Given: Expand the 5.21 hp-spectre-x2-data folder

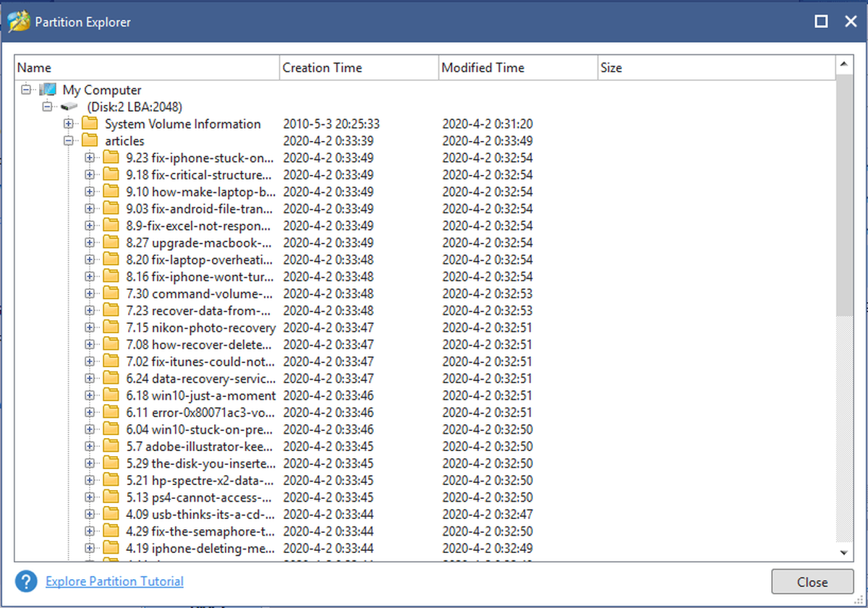Looking at the screenshot, I should pyautogui.click(x=90, y=481).
